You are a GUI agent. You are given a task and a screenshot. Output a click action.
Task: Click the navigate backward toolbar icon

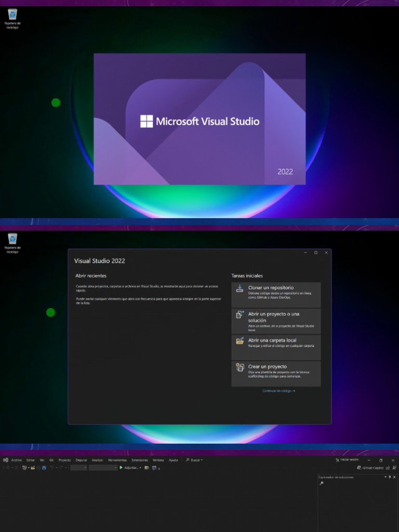[x=7, y=468]
